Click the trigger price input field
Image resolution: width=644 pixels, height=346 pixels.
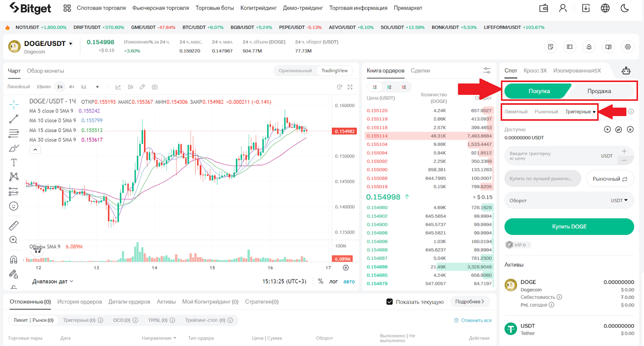click(561, 156)
